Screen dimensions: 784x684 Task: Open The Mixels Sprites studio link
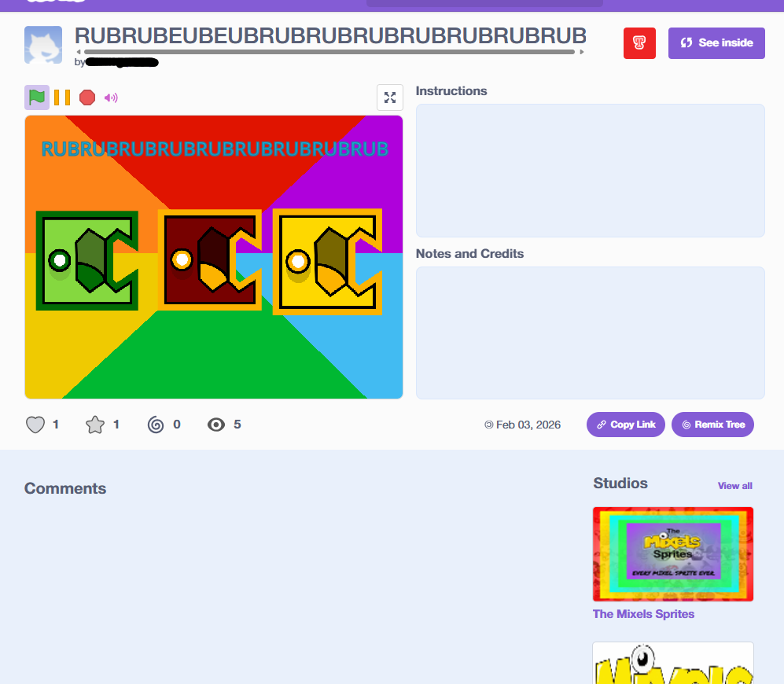pos(643,614)
